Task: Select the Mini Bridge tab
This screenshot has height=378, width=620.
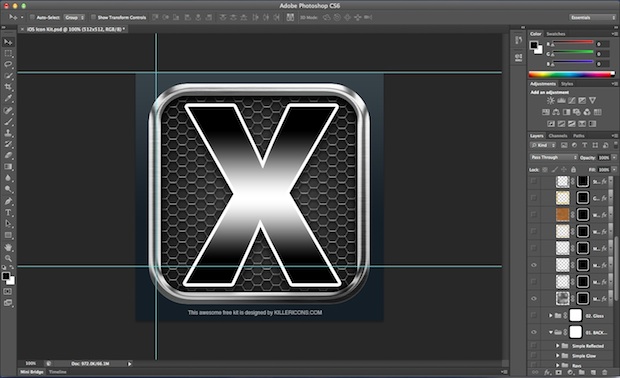Action: pyautogui.click(x=32, y=372)
